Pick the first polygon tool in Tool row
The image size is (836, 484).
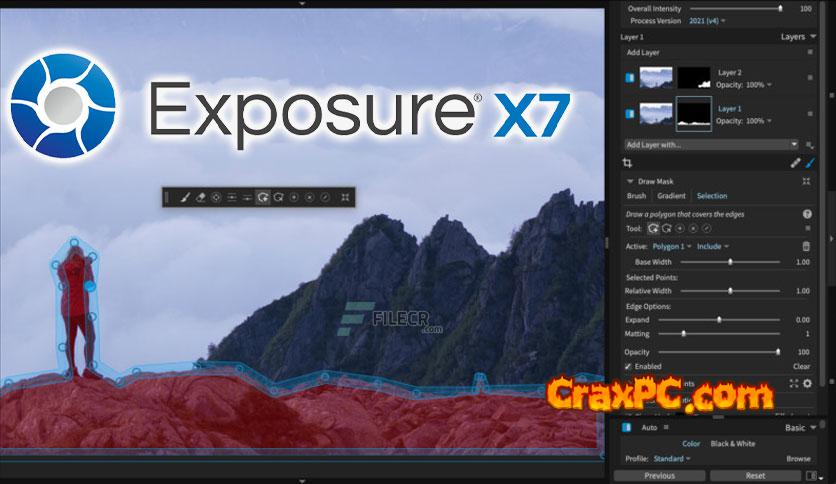pyautogui.click(x=653, y=229)
